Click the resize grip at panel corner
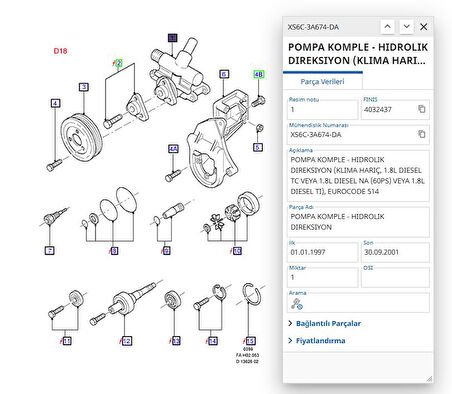The image size is (452, 394). click(x=429, y=379)
